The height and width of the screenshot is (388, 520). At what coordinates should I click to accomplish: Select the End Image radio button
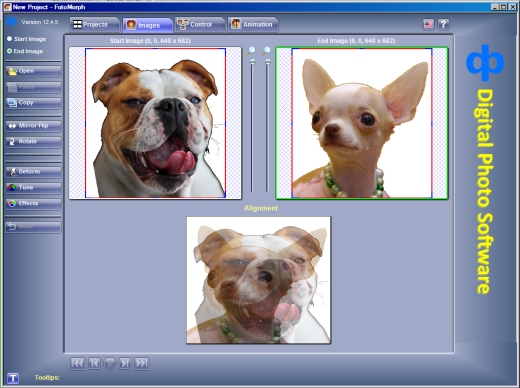click(x=10, y=51)
